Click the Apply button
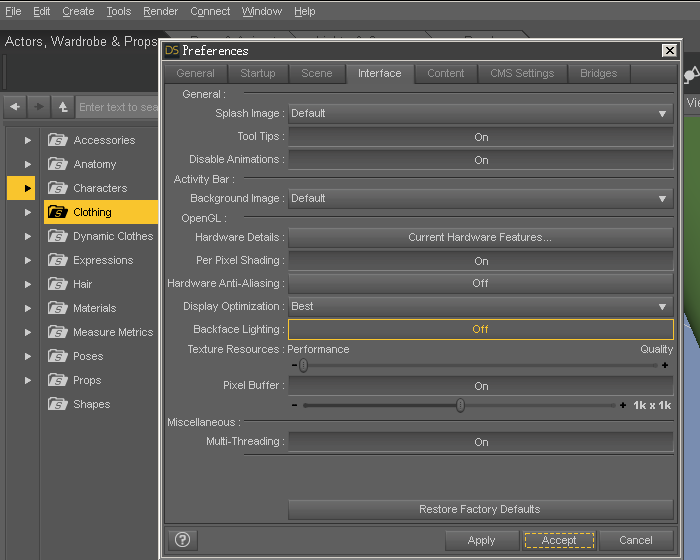Image resolution: width=700 pixels, height=560 pixels. [x=481, y=540]
